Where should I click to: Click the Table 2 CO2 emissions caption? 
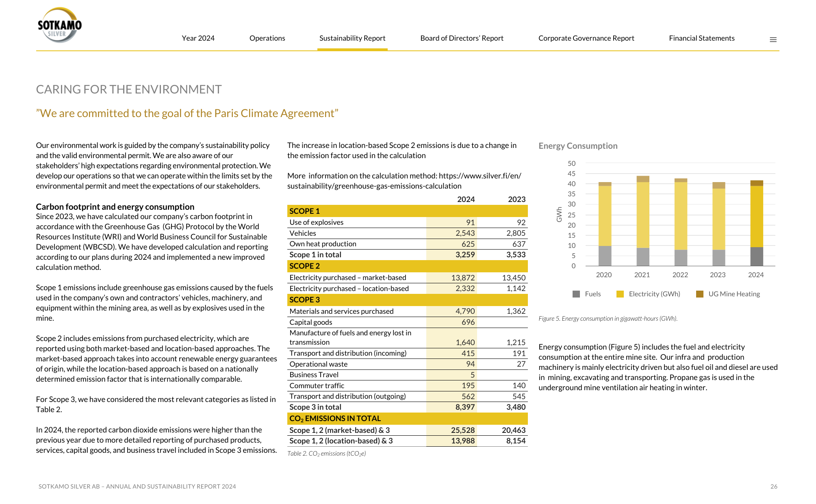326,454
